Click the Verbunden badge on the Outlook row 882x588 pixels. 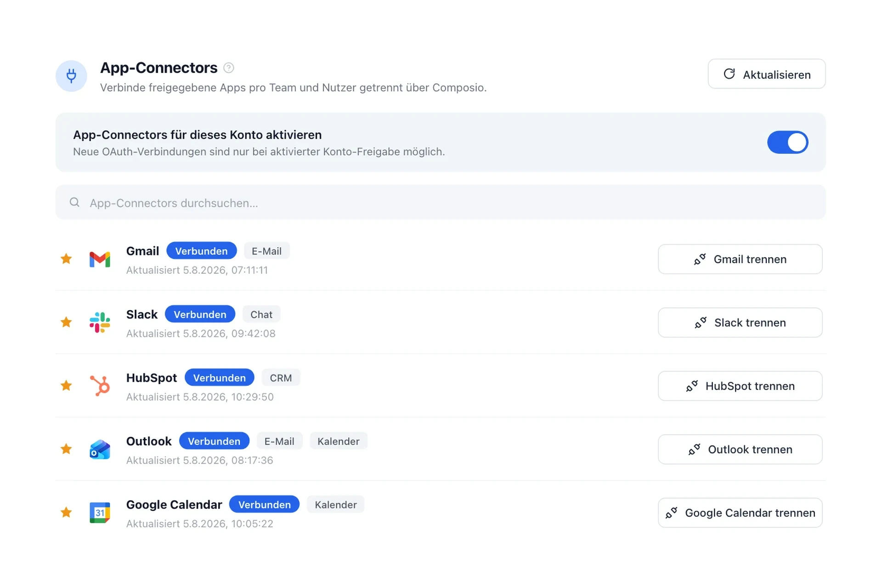(214, 441)
